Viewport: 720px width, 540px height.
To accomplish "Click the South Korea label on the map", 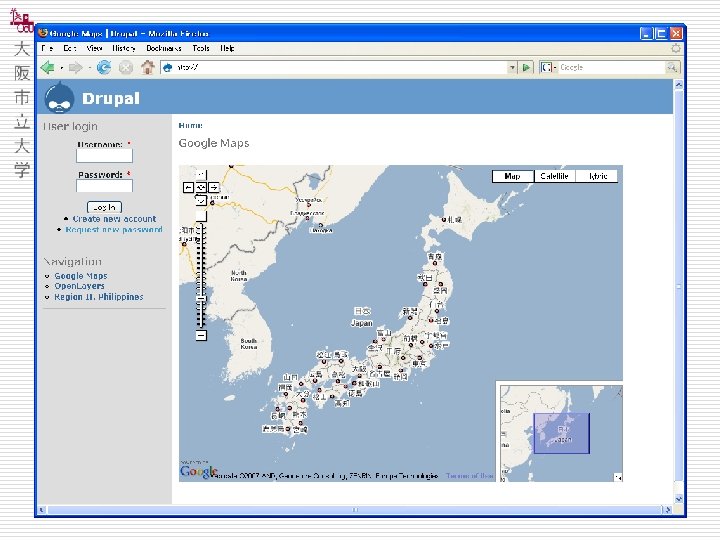I will [x=248, y=344].
